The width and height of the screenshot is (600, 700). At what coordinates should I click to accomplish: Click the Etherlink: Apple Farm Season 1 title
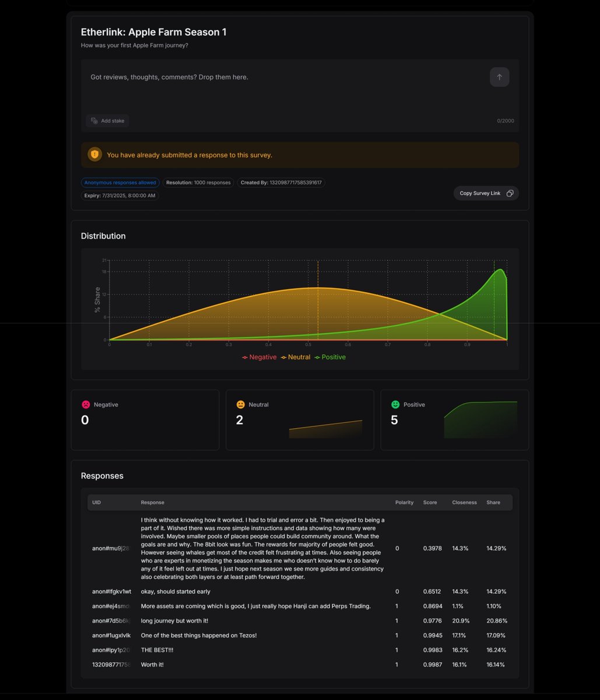pos(153,32)
